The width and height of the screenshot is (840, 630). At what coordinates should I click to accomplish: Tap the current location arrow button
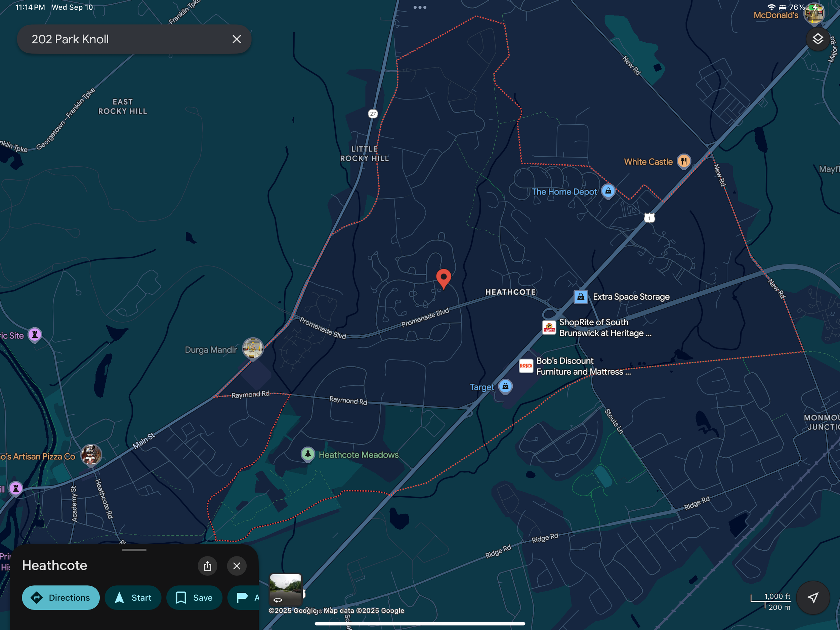(813, 598)
